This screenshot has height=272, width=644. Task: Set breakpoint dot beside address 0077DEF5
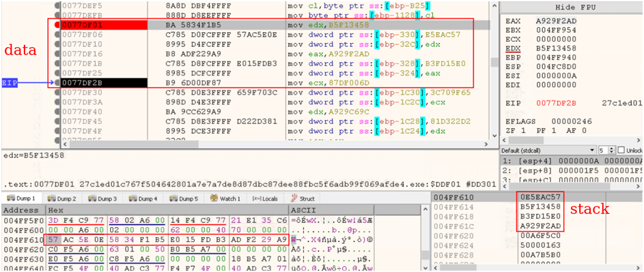[57, 6]
